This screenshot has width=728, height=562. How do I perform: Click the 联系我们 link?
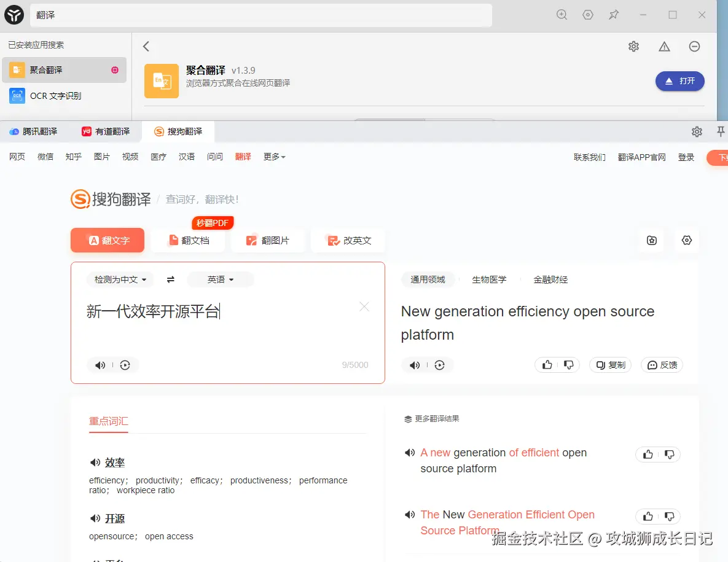pyautogui.click(x=590, y=157)
